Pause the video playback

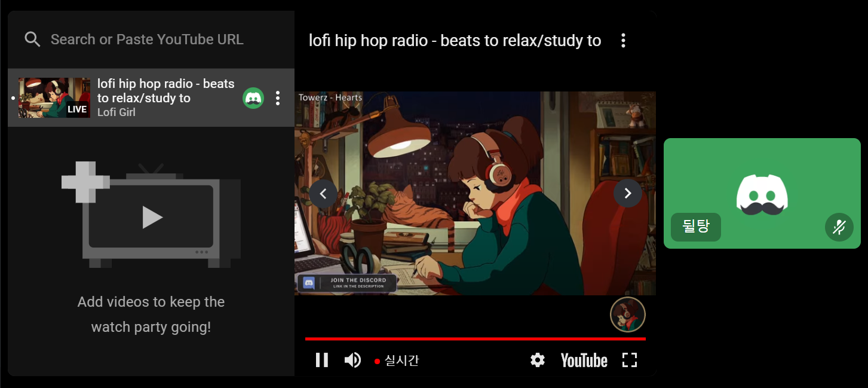(x=322, y=360)
